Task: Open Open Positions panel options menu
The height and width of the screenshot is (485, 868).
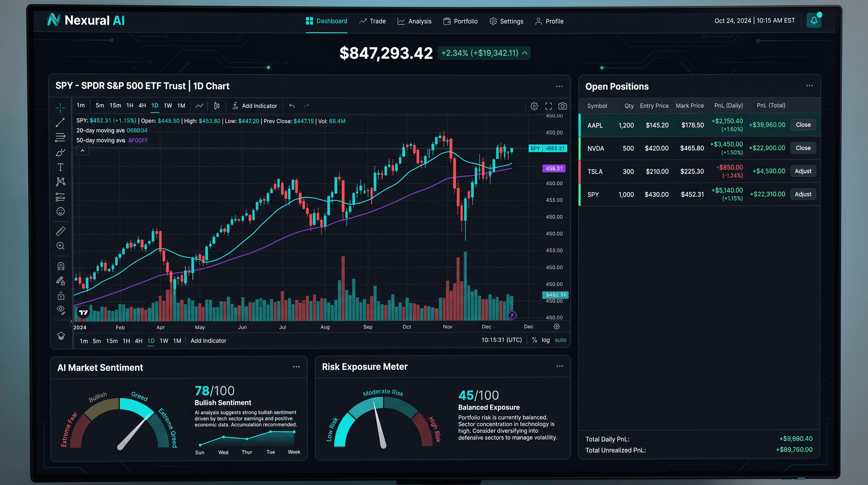Action: 809,86
